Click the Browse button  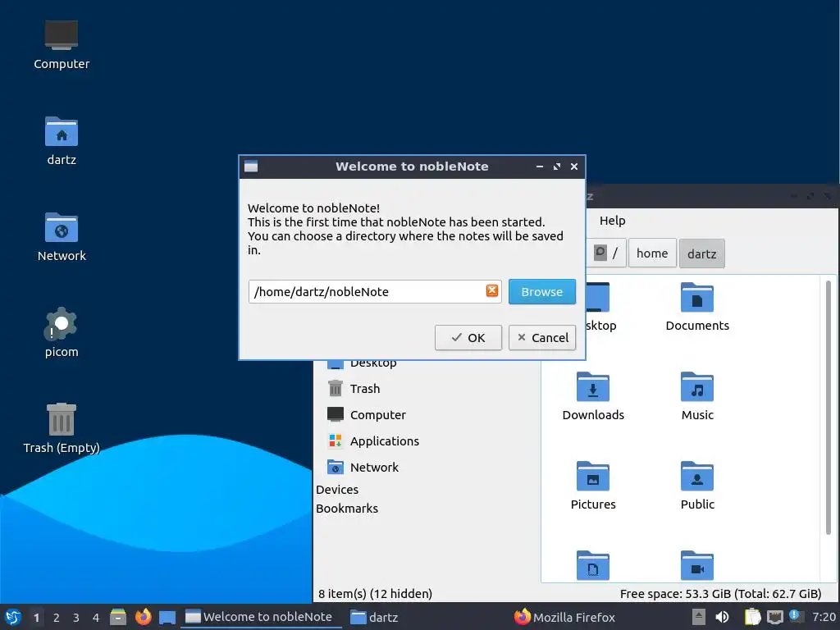click(541, 291)
